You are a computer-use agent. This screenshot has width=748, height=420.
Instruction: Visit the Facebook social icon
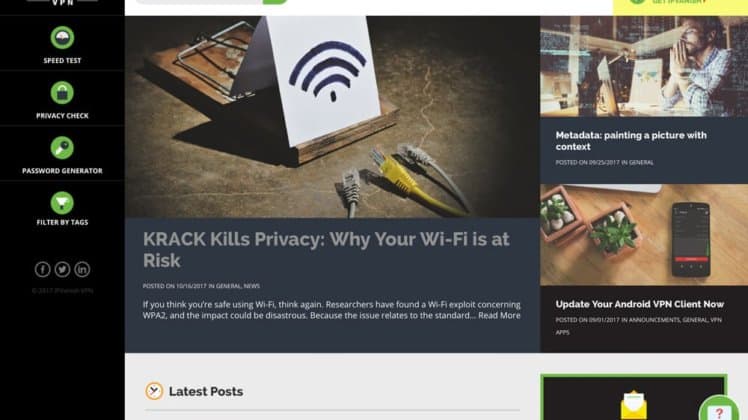coord(42,269)
